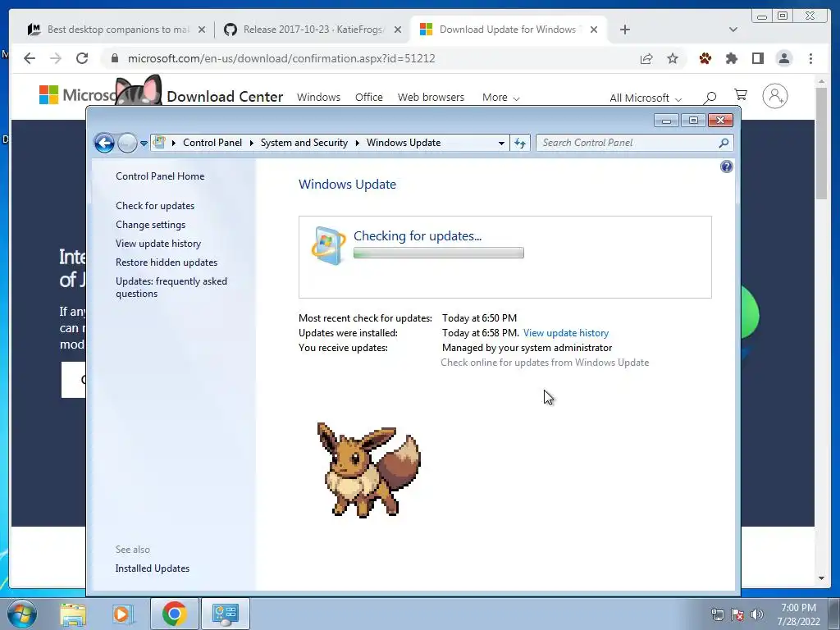Viewport: 840px width, 630px height.
Task: Open a new Chrome tab
Action: 624,30
